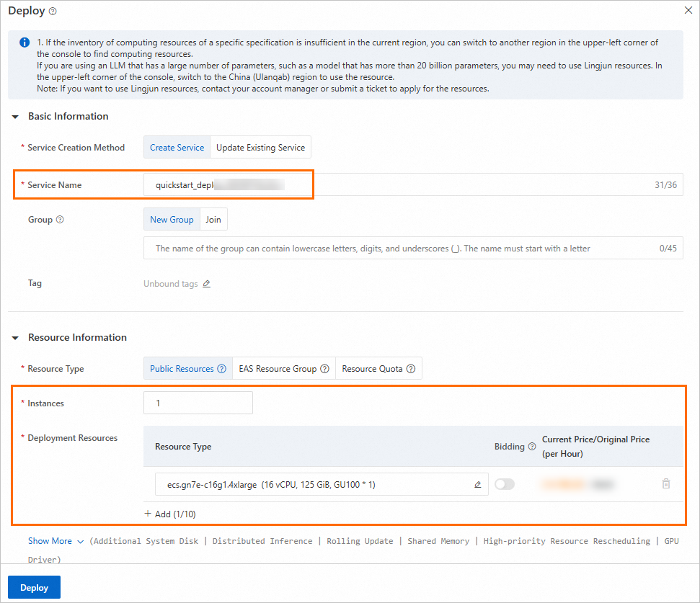Viewport: 700px width, 603px height.
Task: Switch to Resource Quota tab
Action: tap(373, 369)
